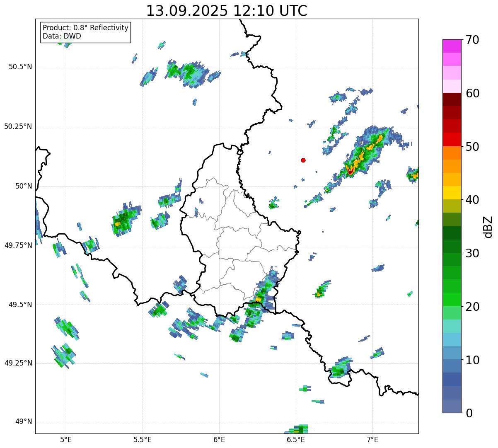Viewport: 498px width, 448px height.
Task: Click the 5.5°E longitude label
Action: 143,439
